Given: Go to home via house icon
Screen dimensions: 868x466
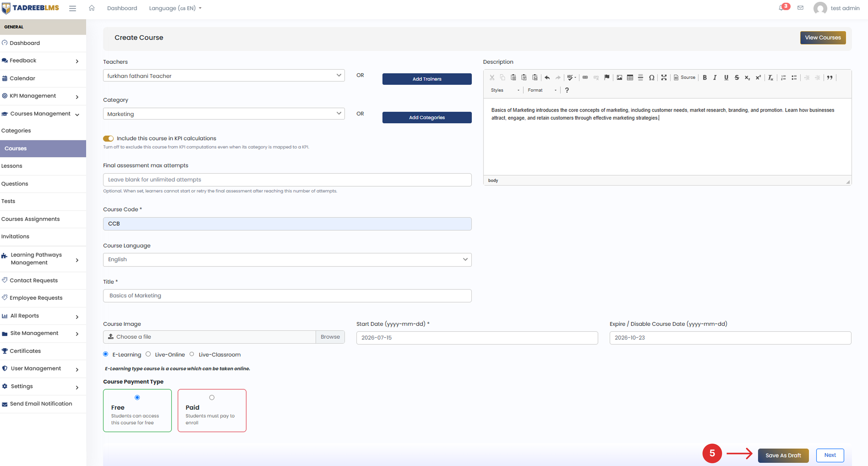Looking at the screenshot, I should pos(92,8).
